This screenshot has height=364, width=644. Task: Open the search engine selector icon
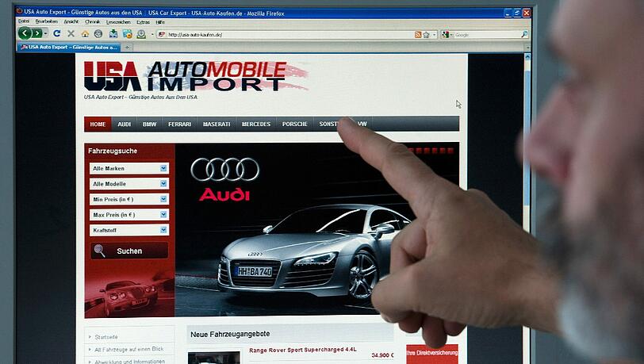pos(446,35)
